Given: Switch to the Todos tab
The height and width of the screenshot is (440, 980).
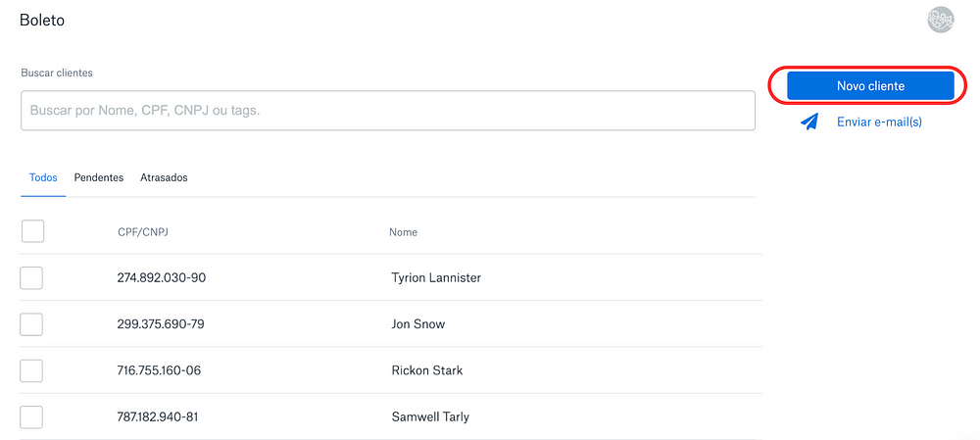Looking at the screenshot, I should tap(43, 177).
